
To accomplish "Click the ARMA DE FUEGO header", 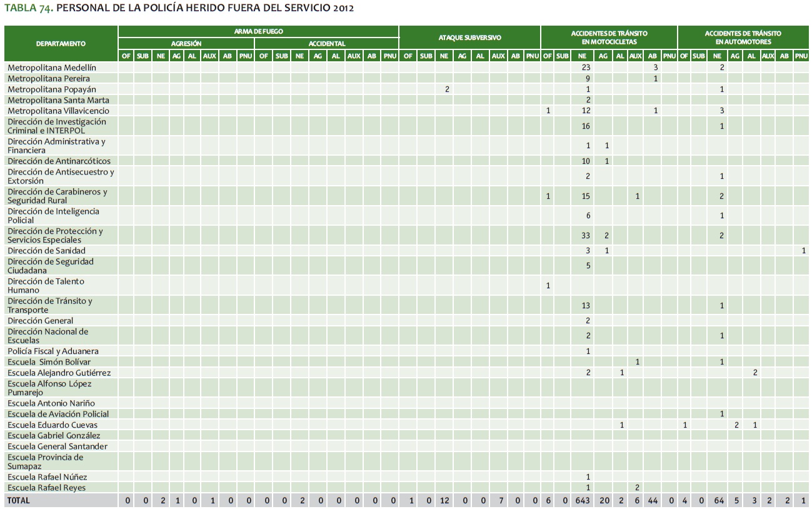I will (258, 31).
